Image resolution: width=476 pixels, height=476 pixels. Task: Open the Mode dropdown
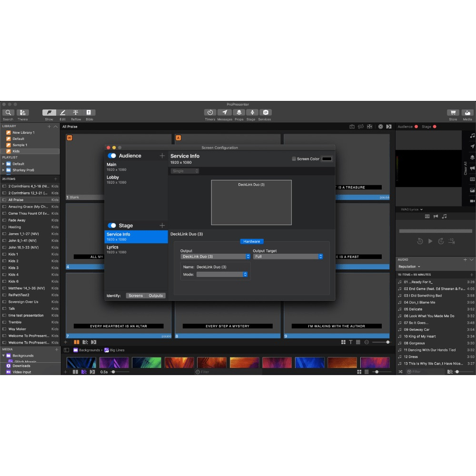(222, 275)
